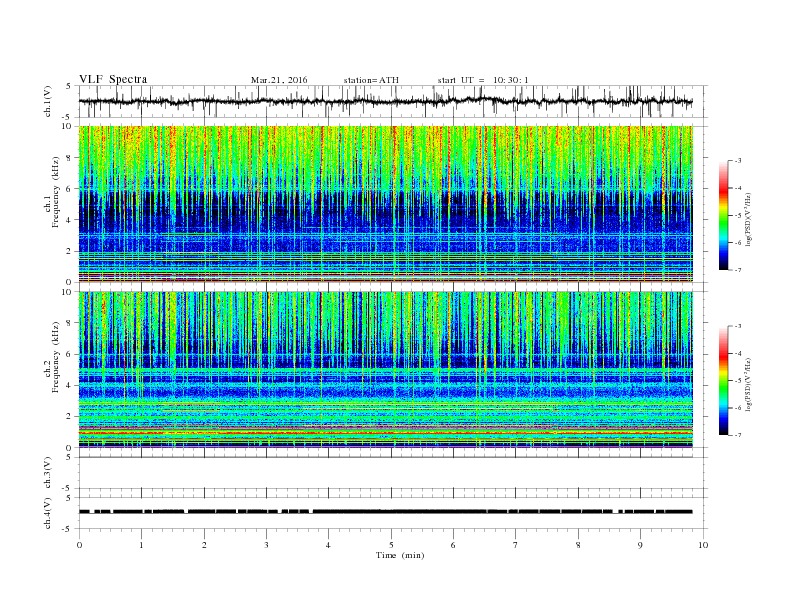This screenshot has width=792, height=612.
Task: Click tick "7" on the time axis
Action: pos(516,545)
